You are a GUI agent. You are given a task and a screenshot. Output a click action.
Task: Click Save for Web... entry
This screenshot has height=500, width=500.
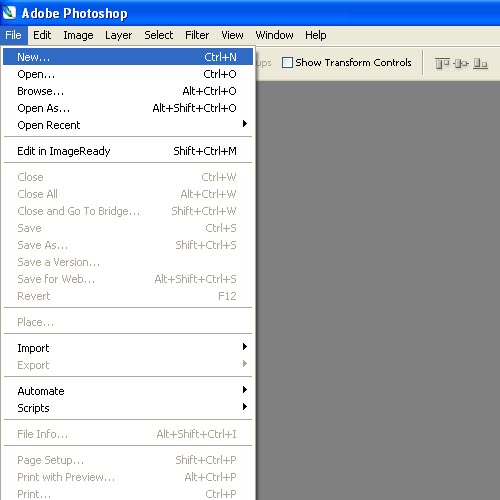(128, 279)
